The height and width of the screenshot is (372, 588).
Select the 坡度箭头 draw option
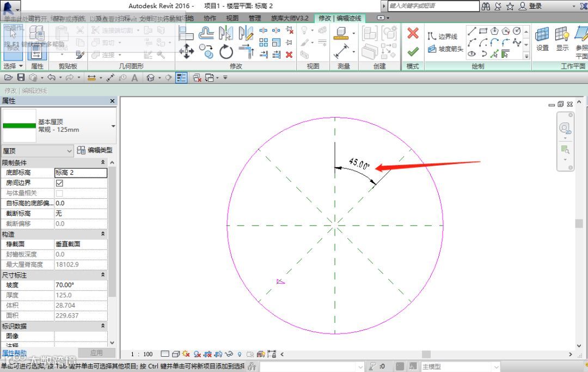(x=445, y=49)
